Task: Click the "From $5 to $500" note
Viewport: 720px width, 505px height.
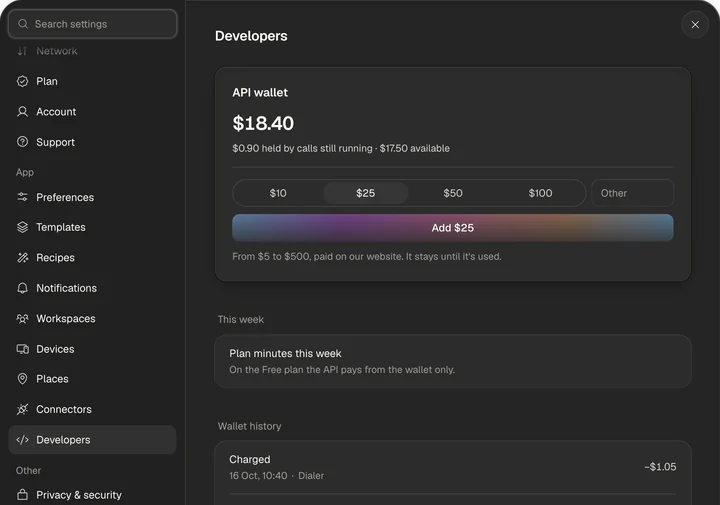Action: point(366,257)
